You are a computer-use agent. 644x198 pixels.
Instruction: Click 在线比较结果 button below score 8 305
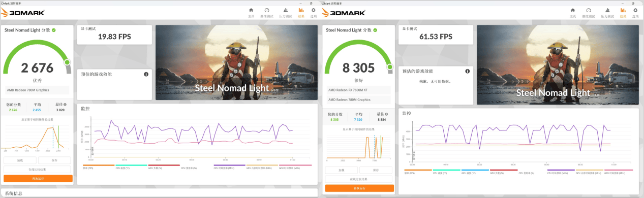(359, 179)
